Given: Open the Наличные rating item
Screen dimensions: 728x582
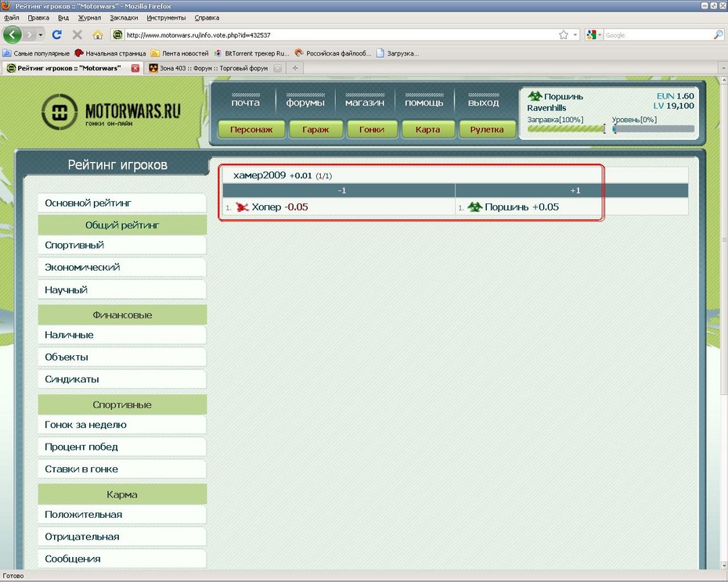Looking at the screenshot, I should [122, 335].
